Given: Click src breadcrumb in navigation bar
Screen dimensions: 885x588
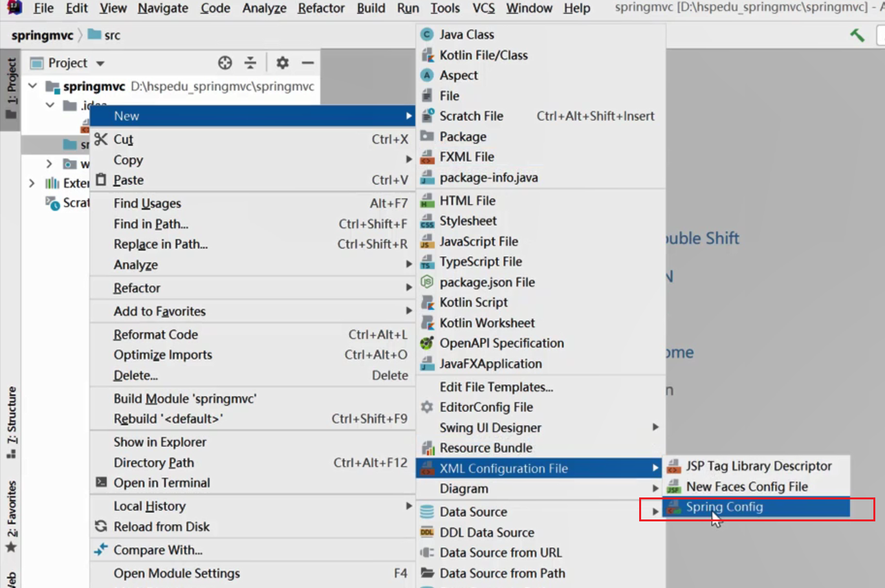Looking at the screenshot, I should [x=105, y=35].
